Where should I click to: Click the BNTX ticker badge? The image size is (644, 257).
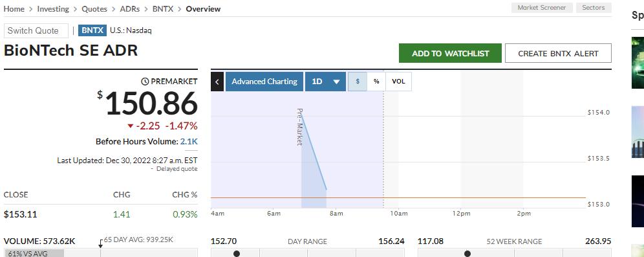point(92,30)
